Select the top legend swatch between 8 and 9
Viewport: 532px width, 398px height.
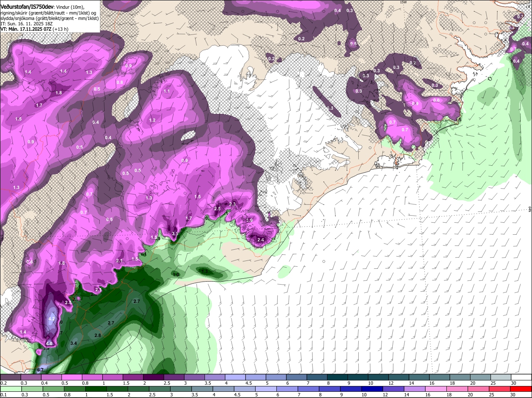(x=337, y=377)
